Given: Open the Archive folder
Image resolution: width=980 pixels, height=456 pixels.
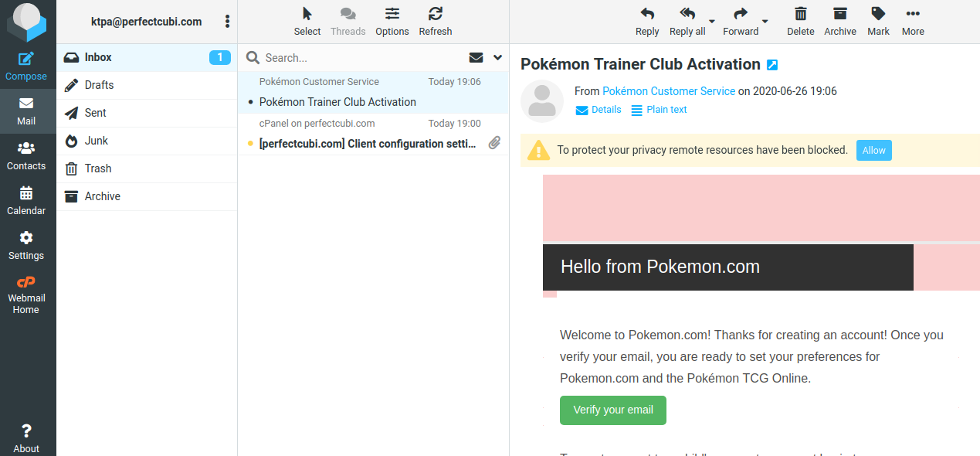Looking at the screenshot, I should pyautogui.click(x=147, y=196).
